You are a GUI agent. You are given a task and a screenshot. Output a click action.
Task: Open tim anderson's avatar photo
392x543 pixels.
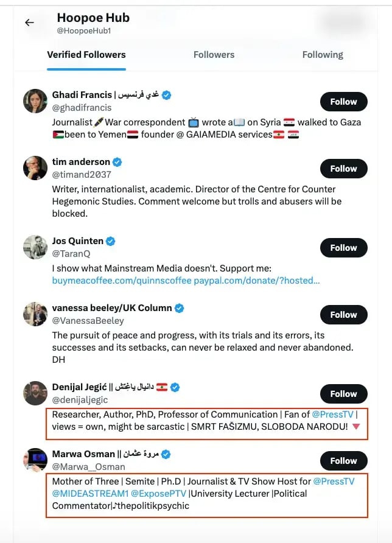[35, 168]
